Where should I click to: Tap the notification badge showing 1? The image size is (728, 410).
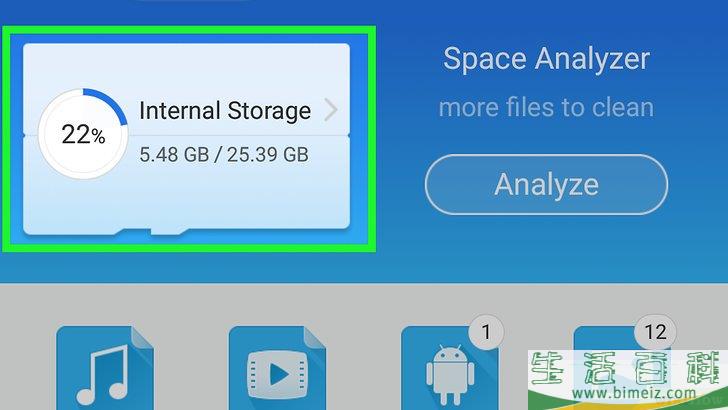click(486, 332)
